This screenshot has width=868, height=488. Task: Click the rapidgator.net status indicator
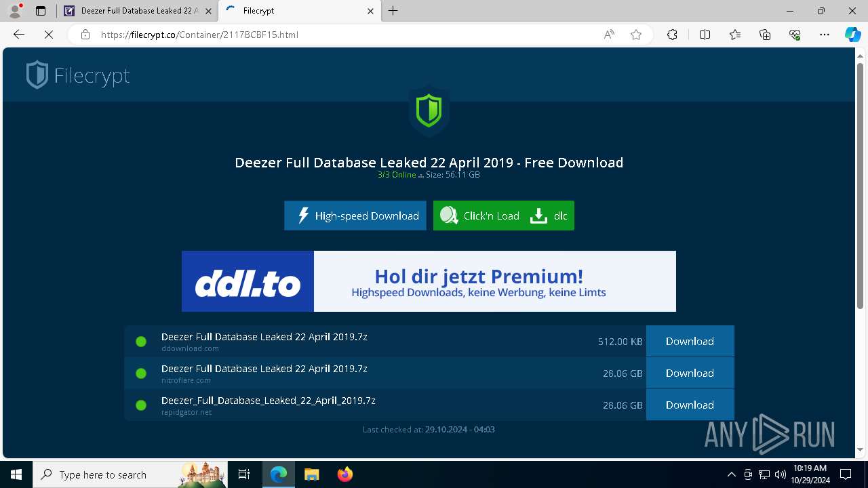pos(141,405)
